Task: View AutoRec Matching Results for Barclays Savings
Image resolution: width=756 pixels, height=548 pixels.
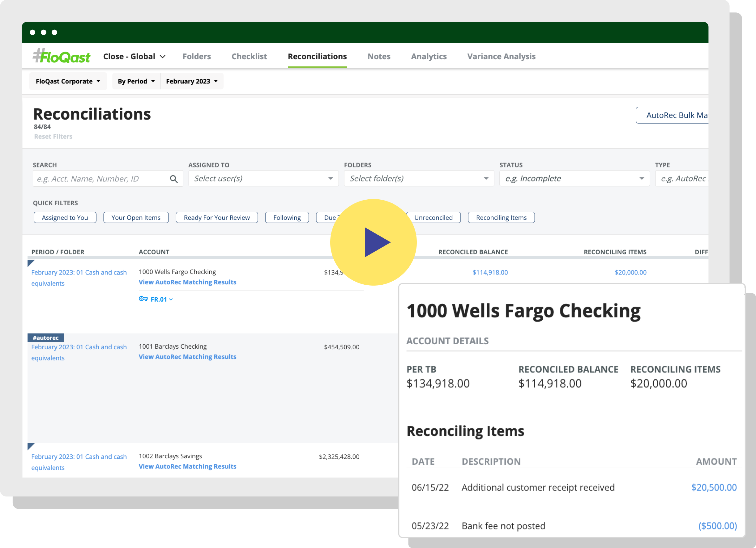Action: click(187, 466)
